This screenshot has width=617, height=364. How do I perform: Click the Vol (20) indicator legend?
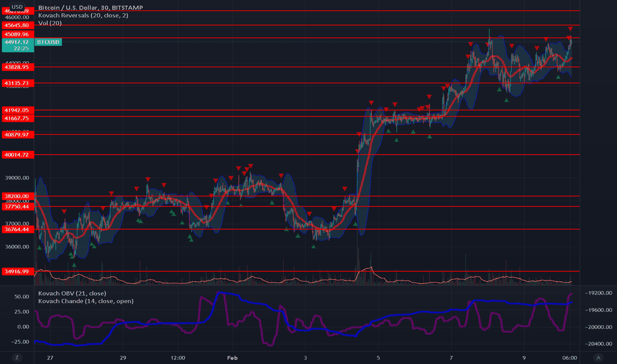[x=50, y=23]
